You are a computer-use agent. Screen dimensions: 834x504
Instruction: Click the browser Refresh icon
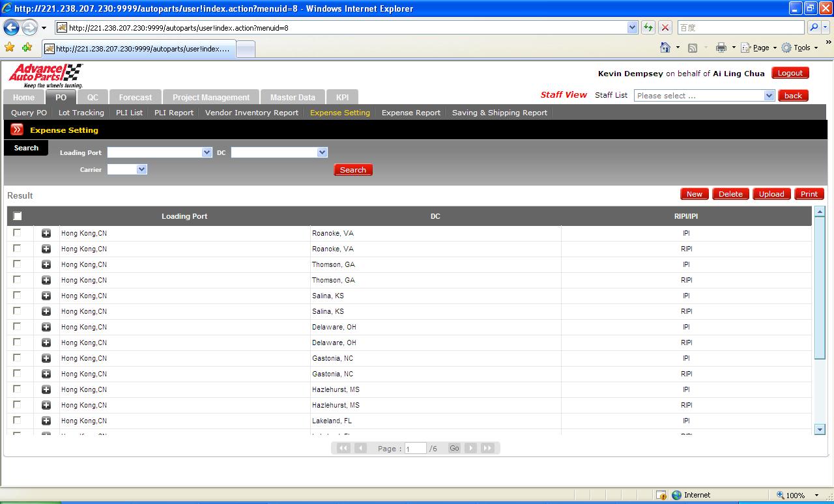[648, 27]
